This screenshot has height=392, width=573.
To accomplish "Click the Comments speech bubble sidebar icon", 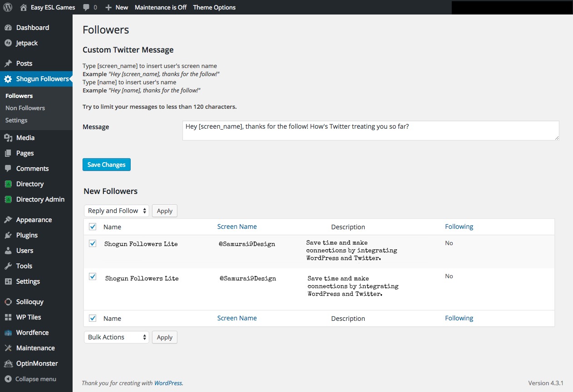I will [8, 169].
